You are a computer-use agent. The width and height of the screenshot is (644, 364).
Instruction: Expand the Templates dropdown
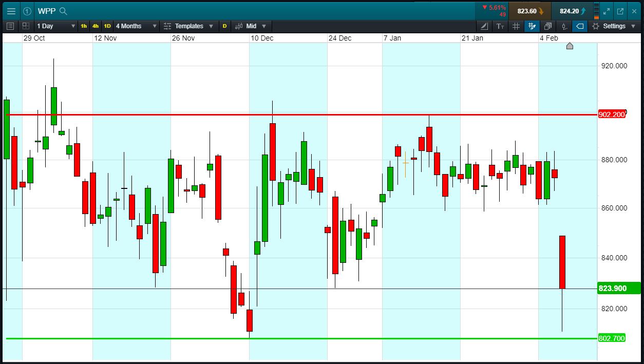189,26
